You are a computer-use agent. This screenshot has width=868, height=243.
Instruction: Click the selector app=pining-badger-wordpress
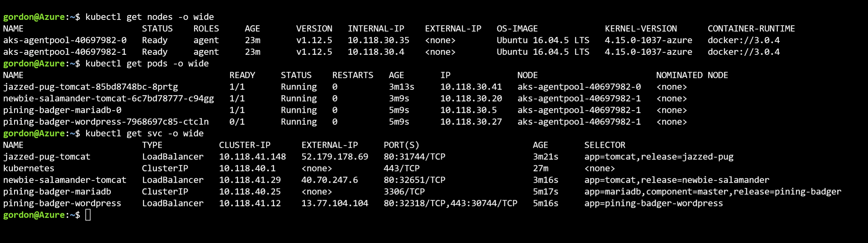653,203
